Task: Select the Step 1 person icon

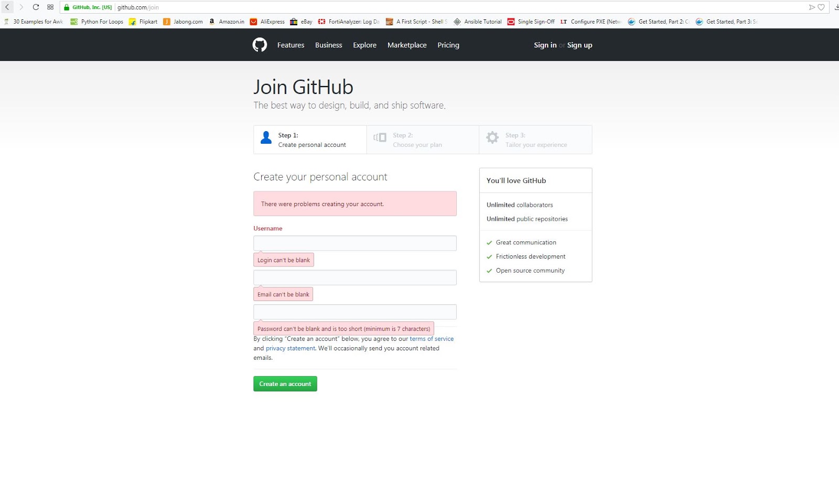Action: coord(265,138)
